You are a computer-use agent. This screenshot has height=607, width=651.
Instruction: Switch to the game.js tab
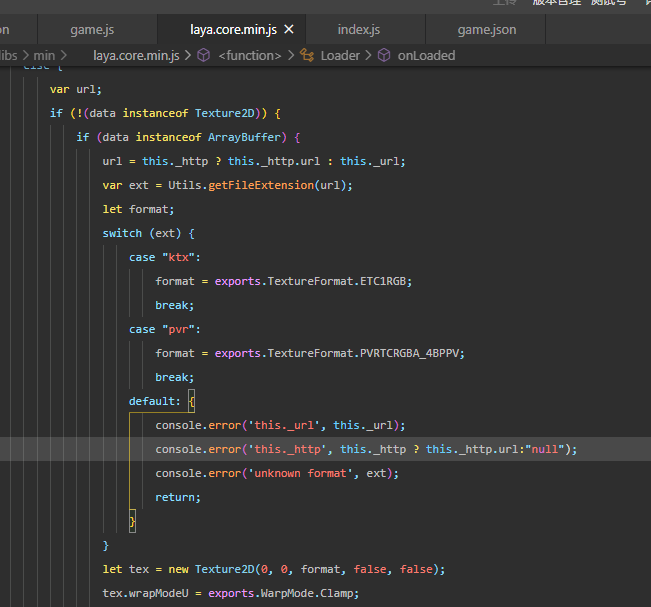click(x=92, y=30)
